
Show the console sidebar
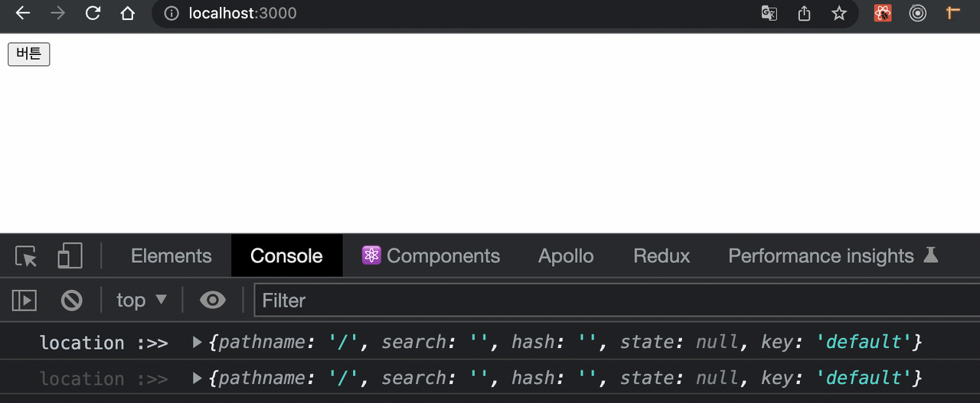24,301
